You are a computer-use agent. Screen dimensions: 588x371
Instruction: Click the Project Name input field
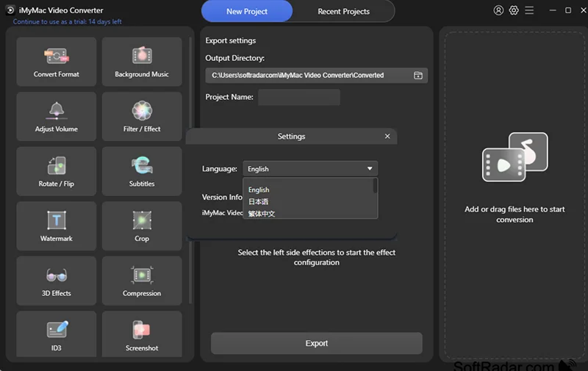pos(299,97)
